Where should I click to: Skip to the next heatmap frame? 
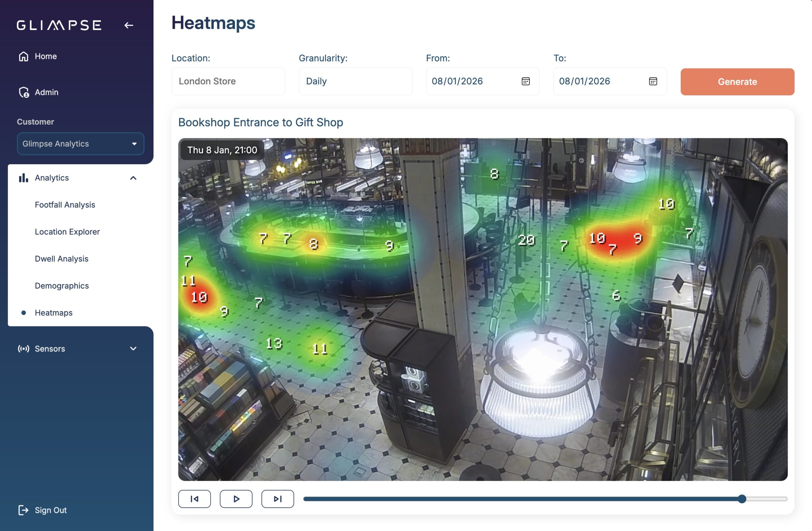point(278,499)
